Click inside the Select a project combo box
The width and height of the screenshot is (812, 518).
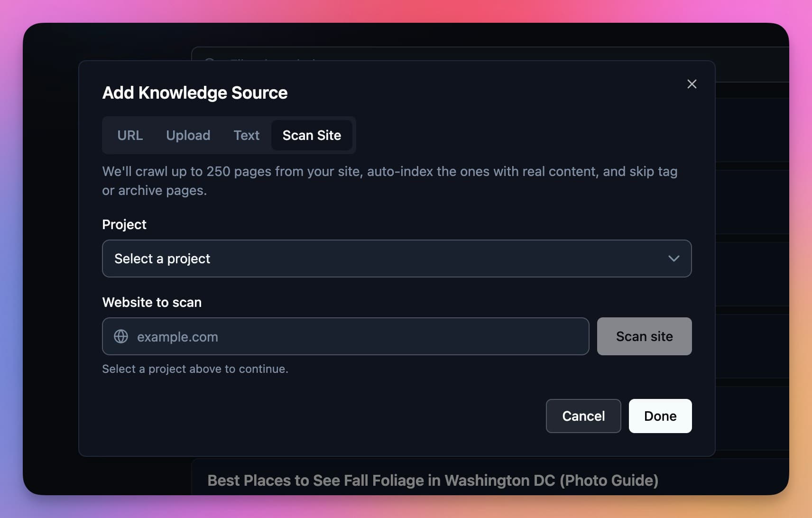(332, 259)
